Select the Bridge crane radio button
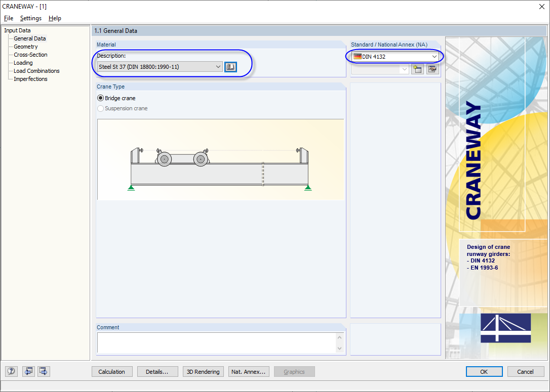550x392 pixels. pyautogui.click(x=100, y=98)
